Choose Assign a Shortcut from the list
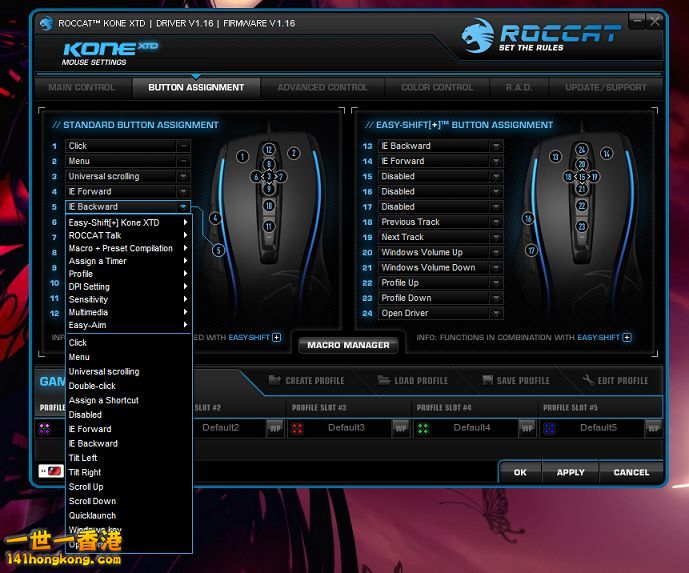The height and width of the screenshot is (573, 689). tap(128, 400)
